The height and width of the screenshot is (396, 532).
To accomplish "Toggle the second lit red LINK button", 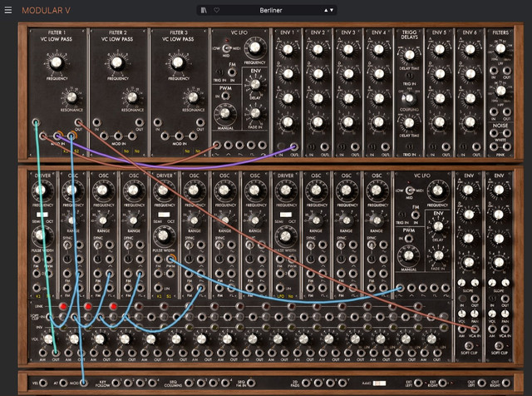I will (88, 306).
